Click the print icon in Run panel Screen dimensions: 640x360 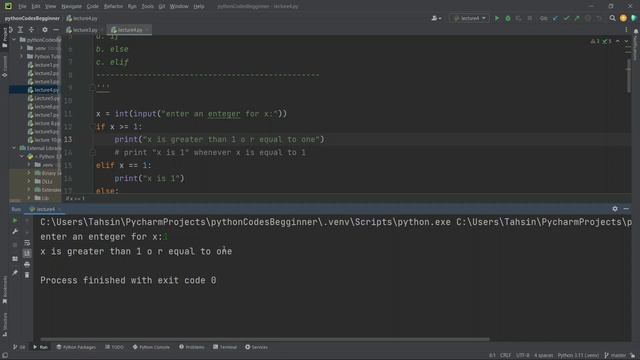pos(27,264)
